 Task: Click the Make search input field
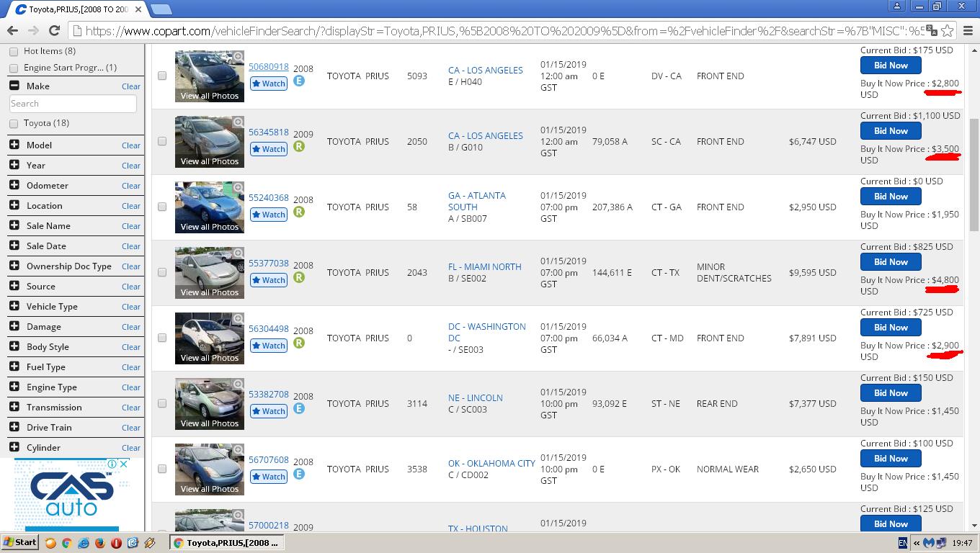tap(73, 104)
